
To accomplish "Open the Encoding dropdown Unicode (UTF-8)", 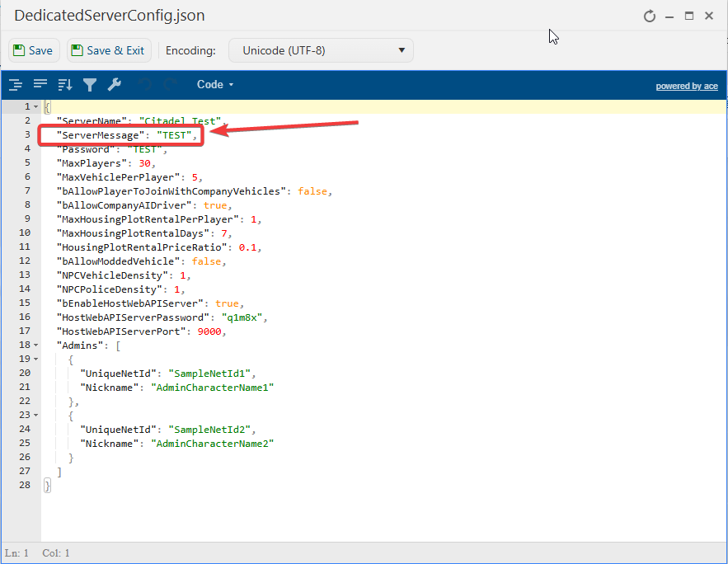I will (x=321, y=50).
